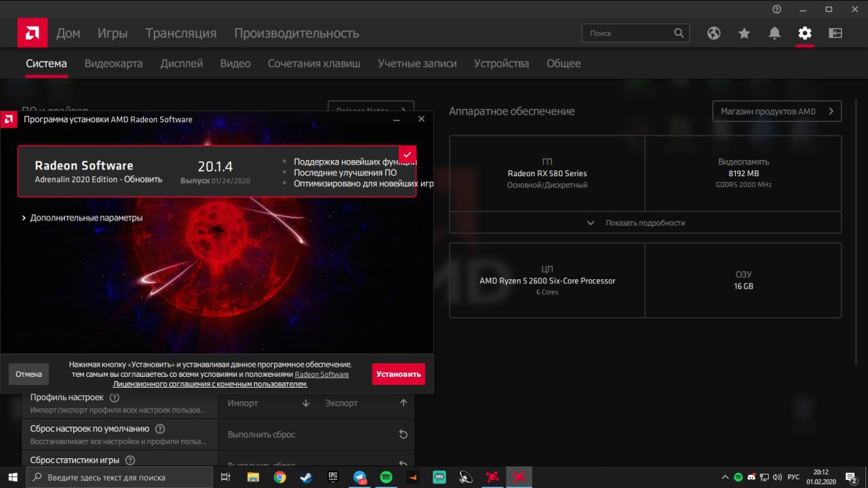The width and height of the screenshot is (868, 488).
Task: Click help icon next to Профиль настроек
Action: [x=115, y=398]
